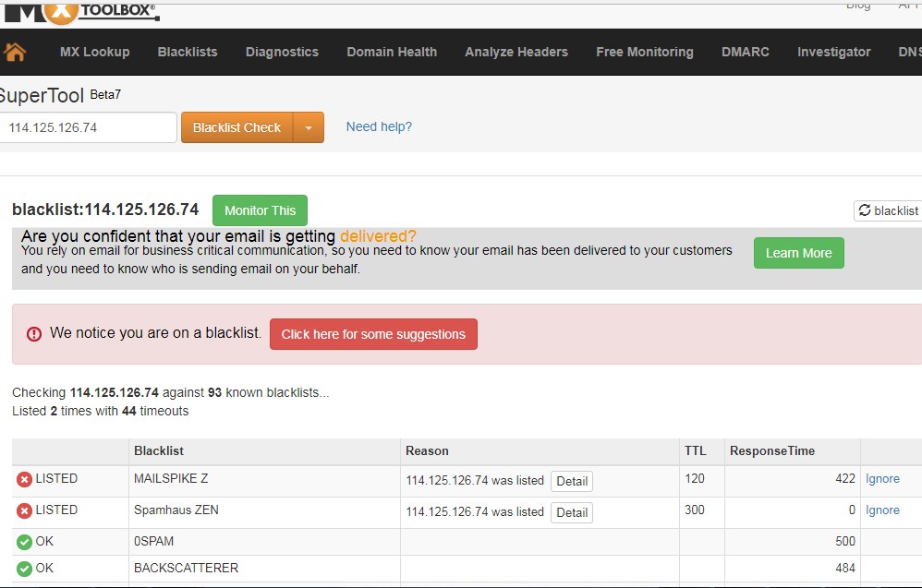Click the TTL value 300
Viewport: 922px width, 588px height.
(695, 510)
